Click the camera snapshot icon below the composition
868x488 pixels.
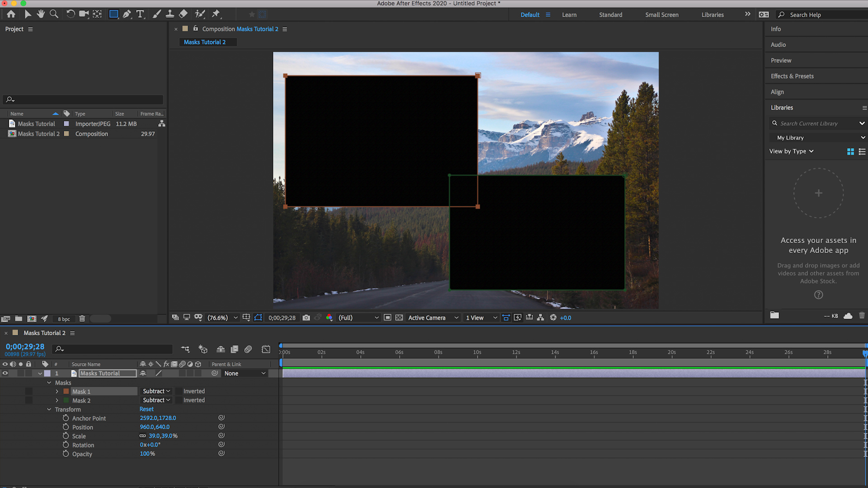point(306,318)
